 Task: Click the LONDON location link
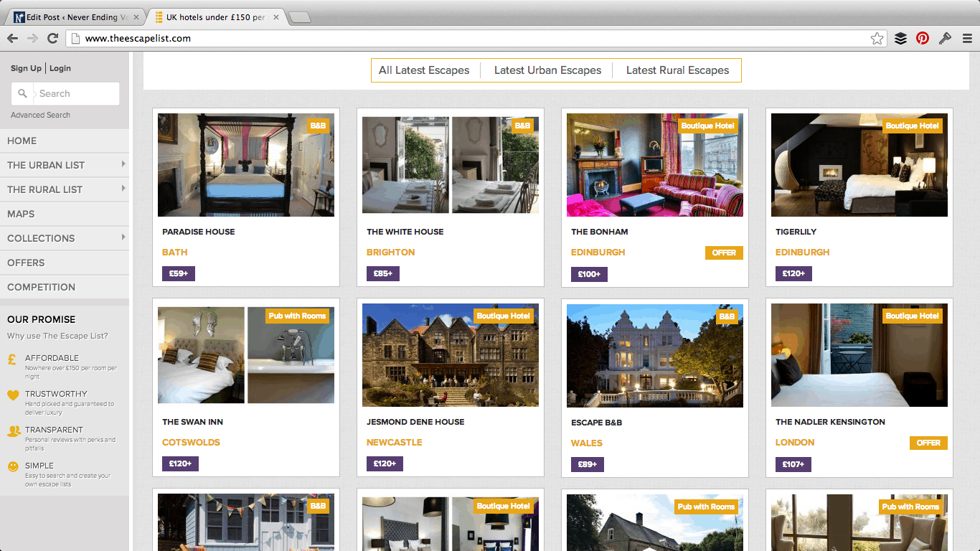[x=795, y=443]
